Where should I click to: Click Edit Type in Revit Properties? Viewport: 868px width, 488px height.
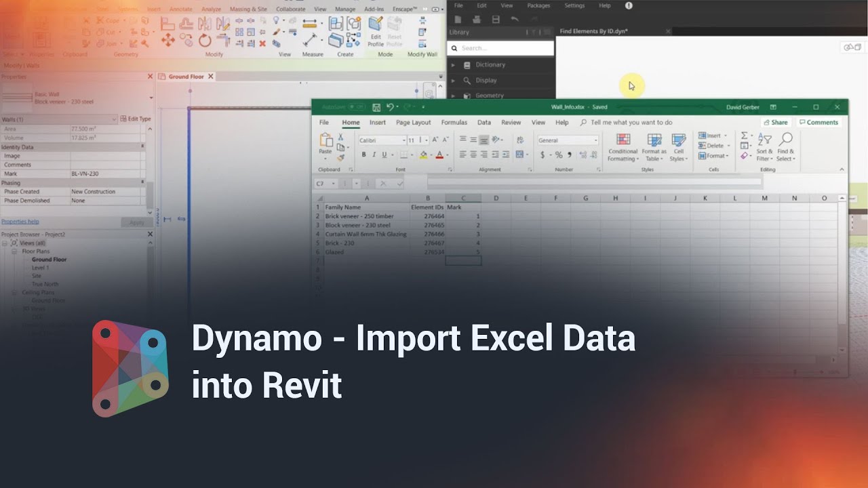(134, 119)
